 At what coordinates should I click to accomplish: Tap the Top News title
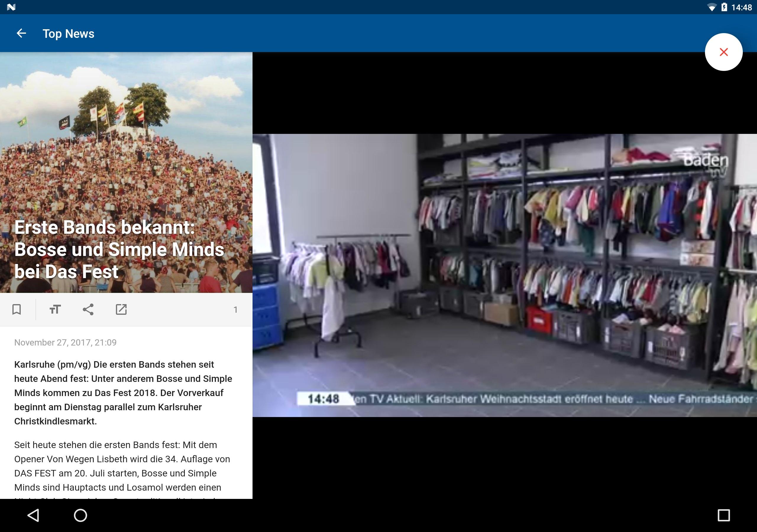(x=68, y=34)
